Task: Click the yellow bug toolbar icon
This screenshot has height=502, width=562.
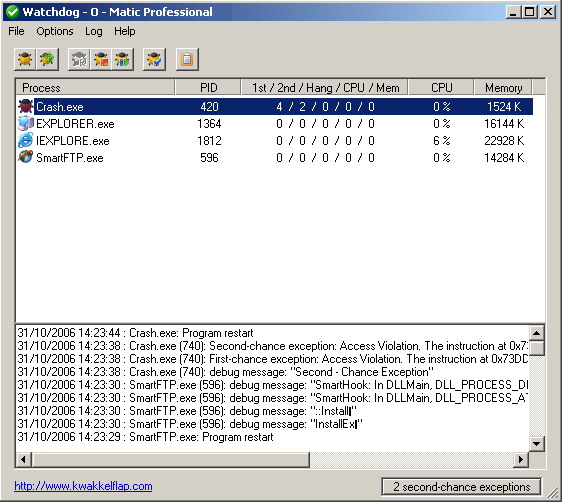Action: coord(25,59)
